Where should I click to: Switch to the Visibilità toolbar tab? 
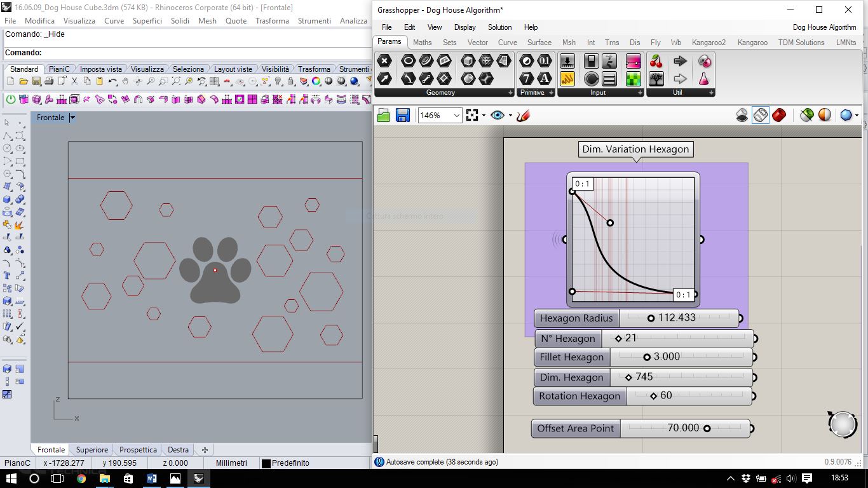(x=275, y=69)
